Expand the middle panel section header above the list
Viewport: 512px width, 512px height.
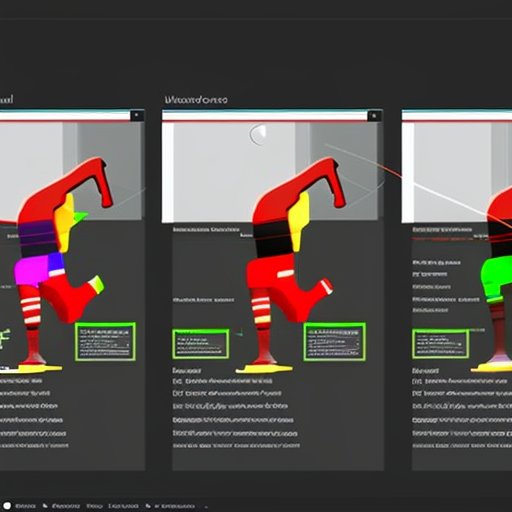187,370
